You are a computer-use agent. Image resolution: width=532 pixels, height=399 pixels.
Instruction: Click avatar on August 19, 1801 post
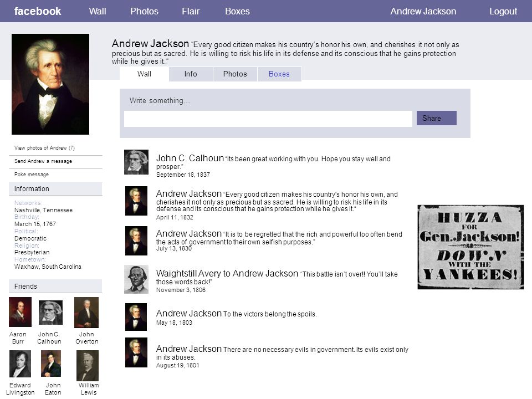pyautogui.click(x=136, y=352)
